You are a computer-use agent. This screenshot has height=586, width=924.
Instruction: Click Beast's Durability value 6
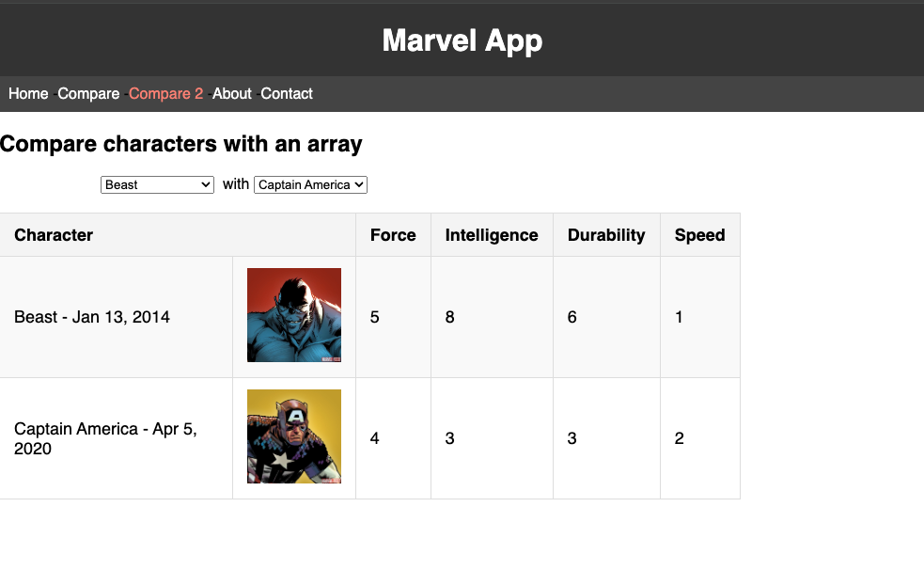click(x=572, y=317)
